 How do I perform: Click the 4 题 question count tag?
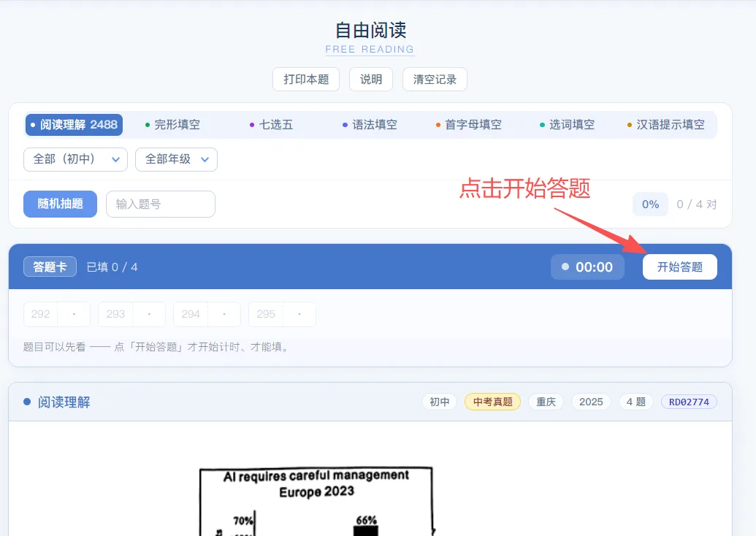pyautogui.click(x=636, y=402)
